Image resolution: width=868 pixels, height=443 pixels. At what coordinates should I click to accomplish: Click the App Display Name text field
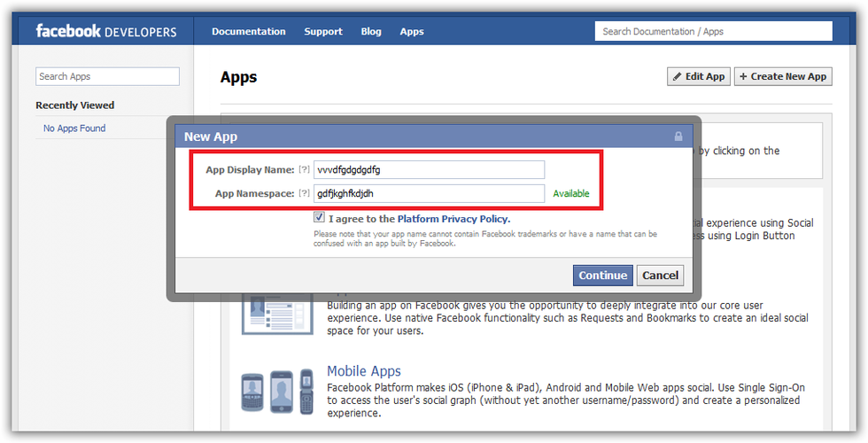429,170
